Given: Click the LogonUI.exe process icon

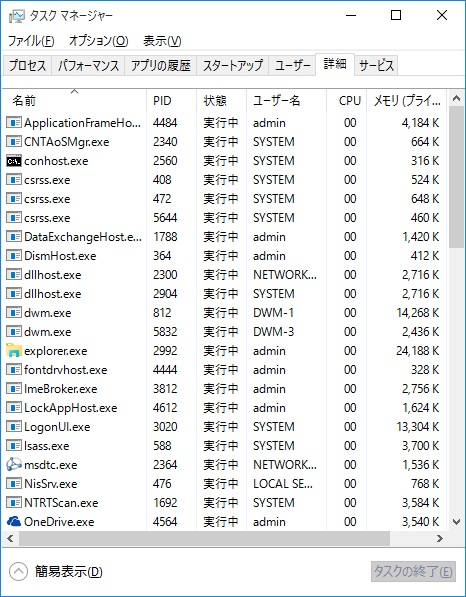Looking at the screenshot, I should pyautogui.click(x=14, y=427).
